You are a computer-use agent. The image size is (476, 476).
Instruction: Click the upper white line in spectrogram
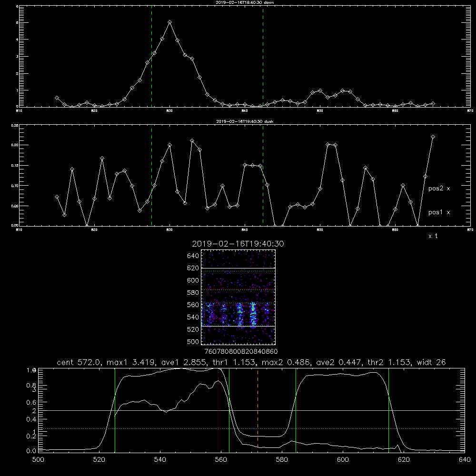tap(238, 268)
